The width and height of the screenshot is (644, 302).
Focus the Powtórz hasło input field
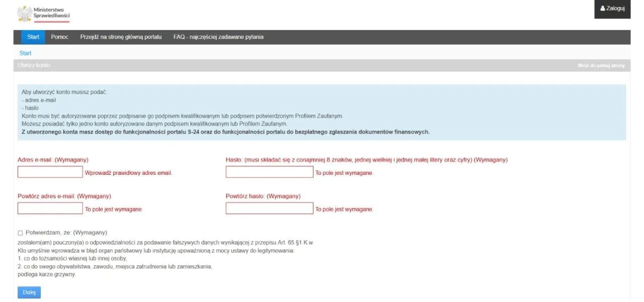coord(269,208)
